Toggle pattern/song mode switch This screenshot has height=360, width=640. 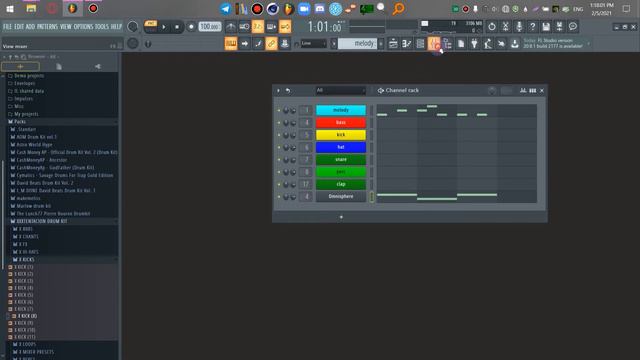(x=151, y=27)
